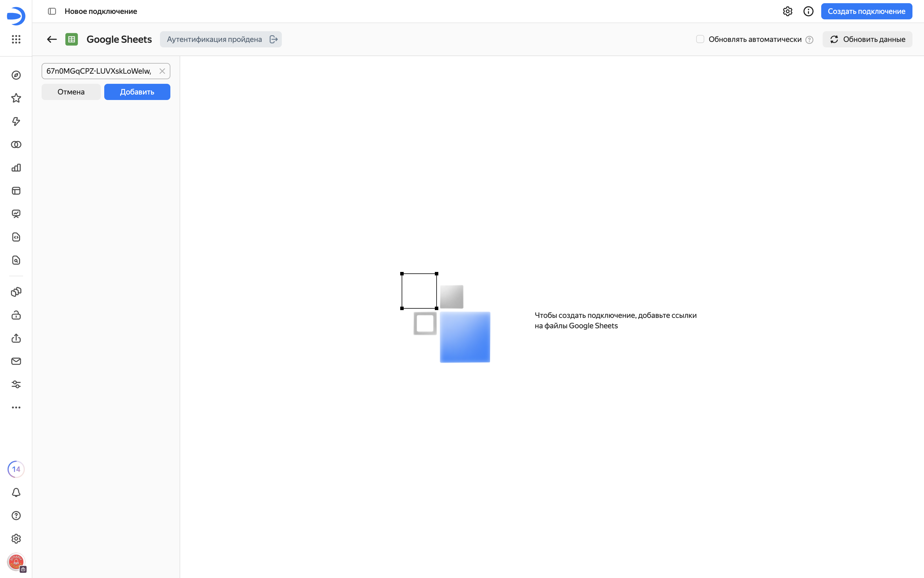Viewport: 924px width, 578px height.
Task: Open the top-right settings gear
Action: (x=788, y=12)
